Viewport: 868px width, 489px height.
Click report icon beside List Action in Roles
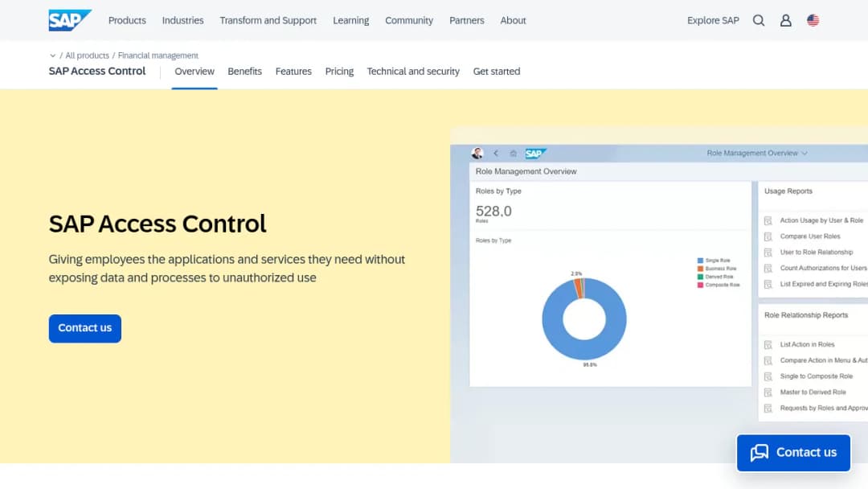pyautogui.click(x=768, y=345)
